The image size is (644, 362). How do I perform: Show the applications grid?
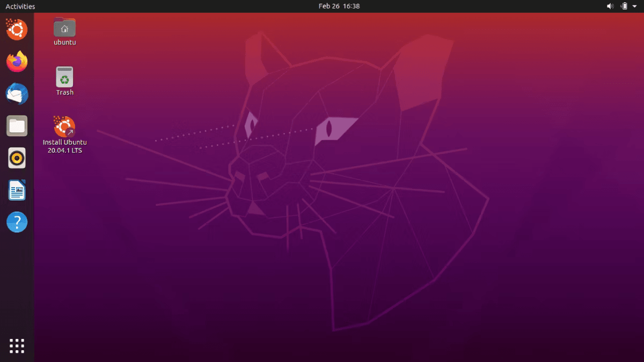coord(17,346)
